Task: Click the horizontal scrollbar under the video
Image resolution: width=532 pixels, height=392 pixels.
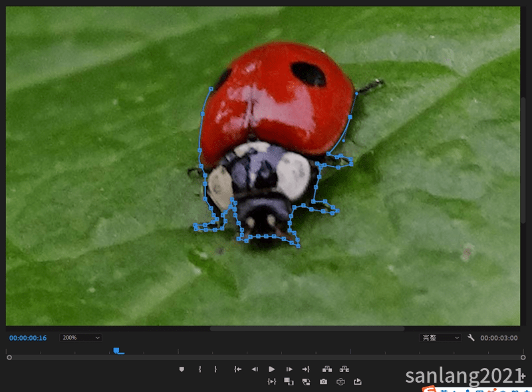Action: pos(307,329)
